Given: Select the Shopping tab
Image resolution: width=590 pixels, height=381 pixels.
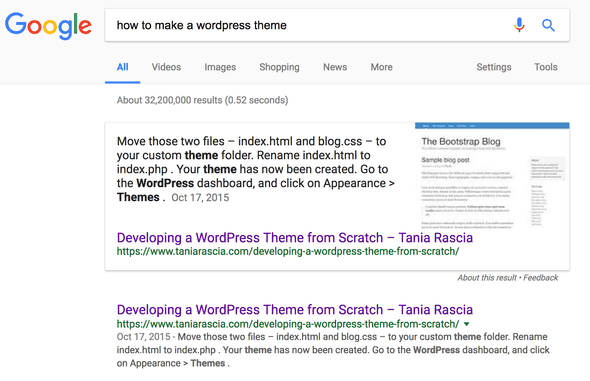Looking at the screenshot, I should 279,67.
